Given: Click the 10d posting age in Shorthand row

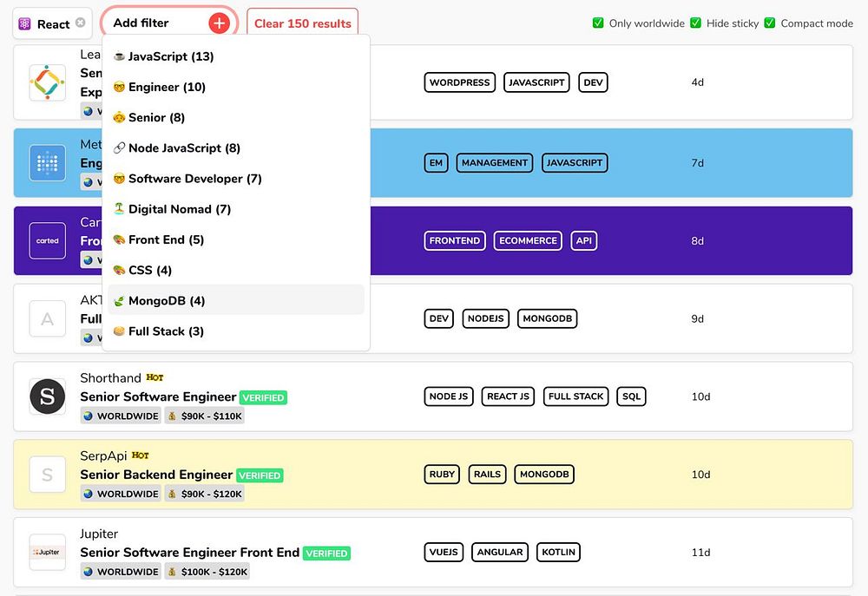Looking at the screenshot, I should 700,396.
